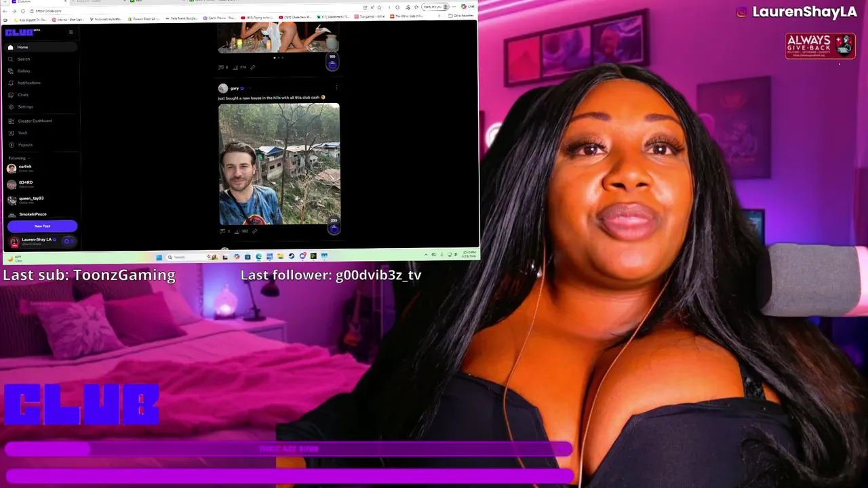This screenshot has width=868, height=488.
Task: Click the taskbar clock and date
Action: pos(469,256)
